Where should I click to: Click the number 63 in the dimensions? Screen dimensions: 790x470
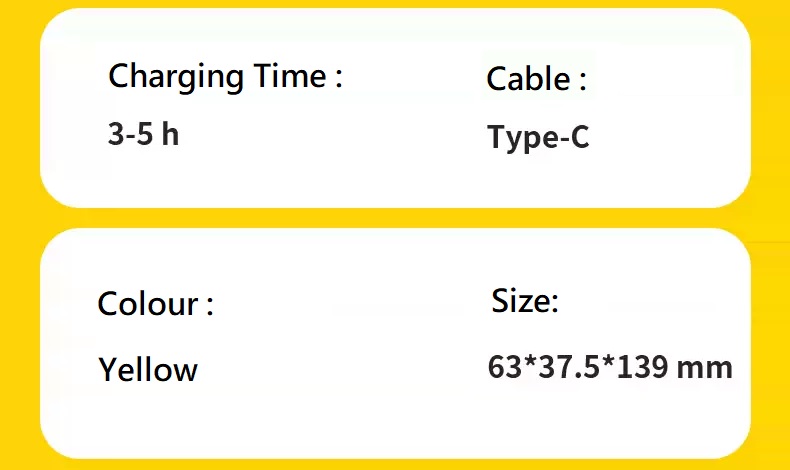[x=504, y=367]
